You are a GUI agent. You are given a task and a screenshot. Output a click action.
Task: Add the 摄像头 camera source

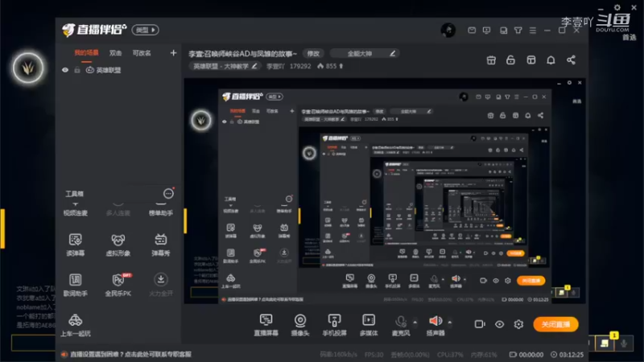tap(300, 325)
